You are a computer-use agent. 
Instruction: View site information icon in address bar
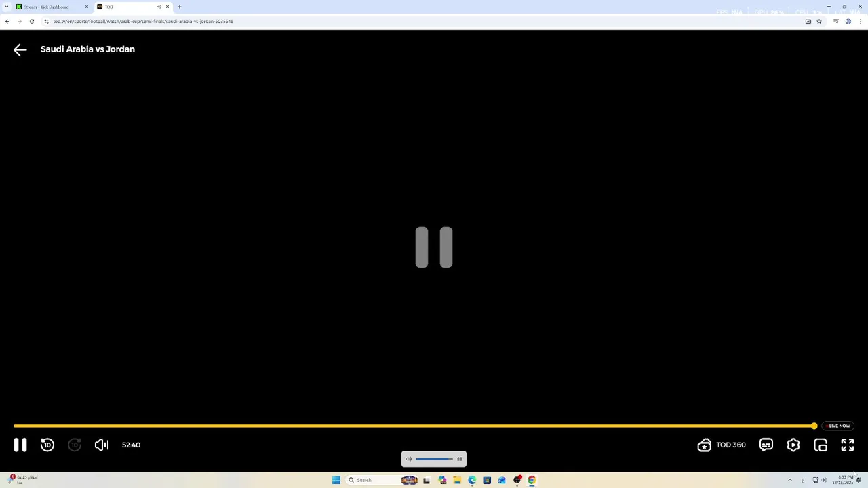point(46,21)
